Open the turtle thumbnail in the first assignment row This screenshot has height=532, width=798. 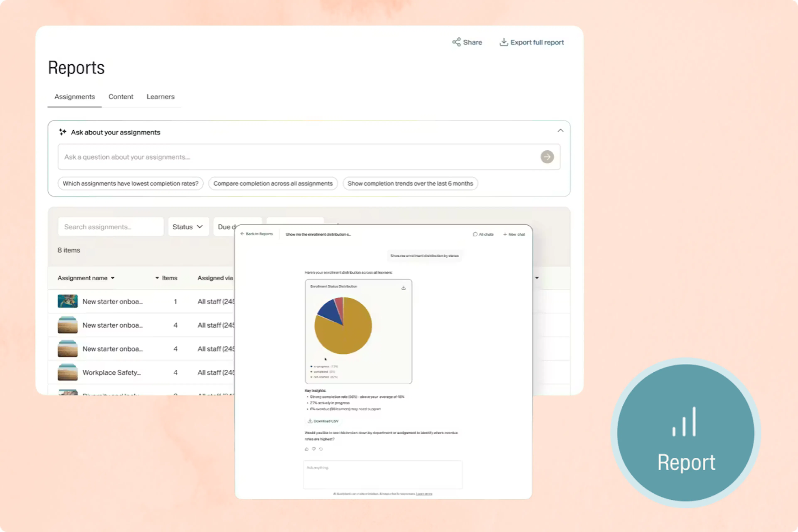coord(68,301)
